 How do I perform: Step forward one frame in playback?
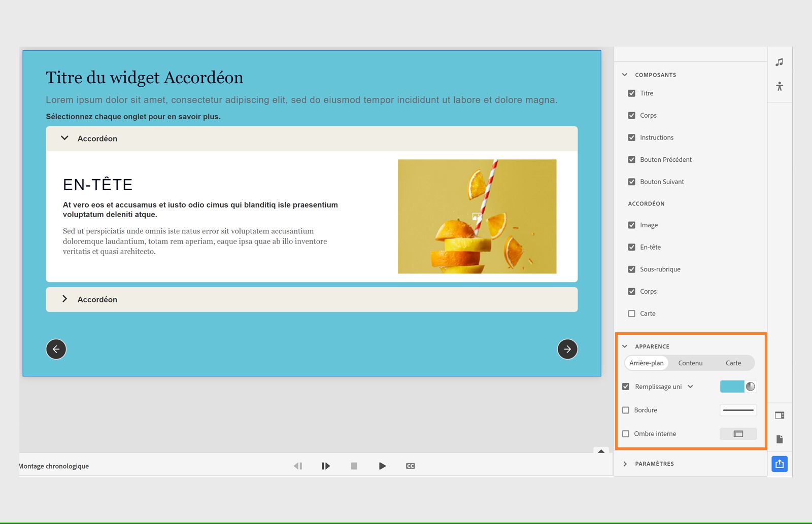pyautogui.click(x=325, y=466)
